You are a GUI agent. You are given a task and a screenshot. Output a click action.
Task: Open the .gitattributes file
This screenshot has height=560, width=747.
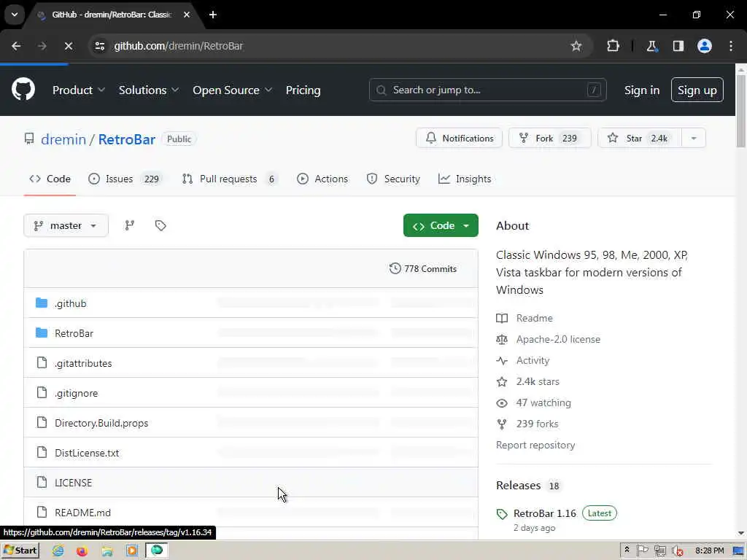click(x=83, y=363)
